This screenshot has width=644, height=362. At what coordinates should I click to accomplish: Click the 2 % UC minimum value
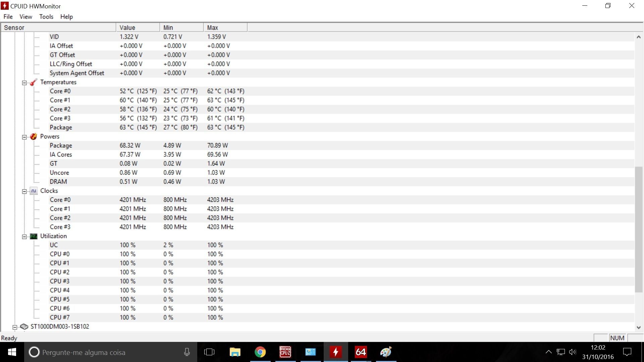(x=168, y=245)
